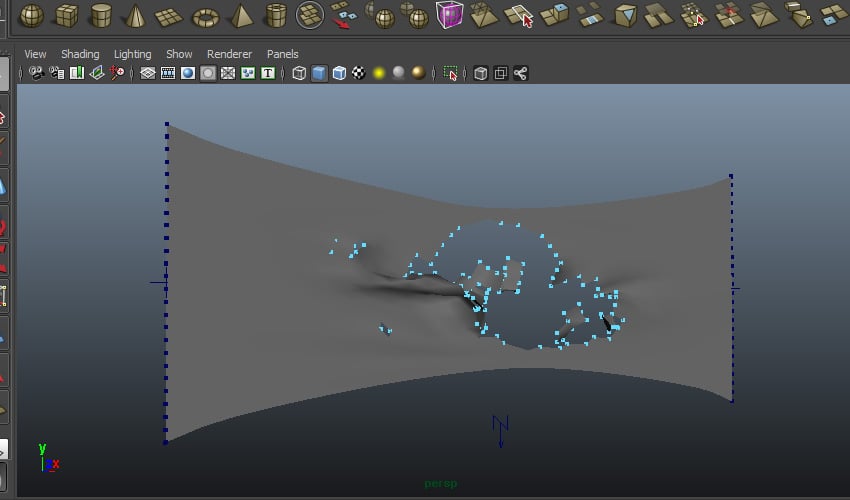Image resolution: width=850 pixels, height=500 pixels.
Task: Collapse toolbar handle before grid icon
Action: pyautogui.click(x=132, y=73)
